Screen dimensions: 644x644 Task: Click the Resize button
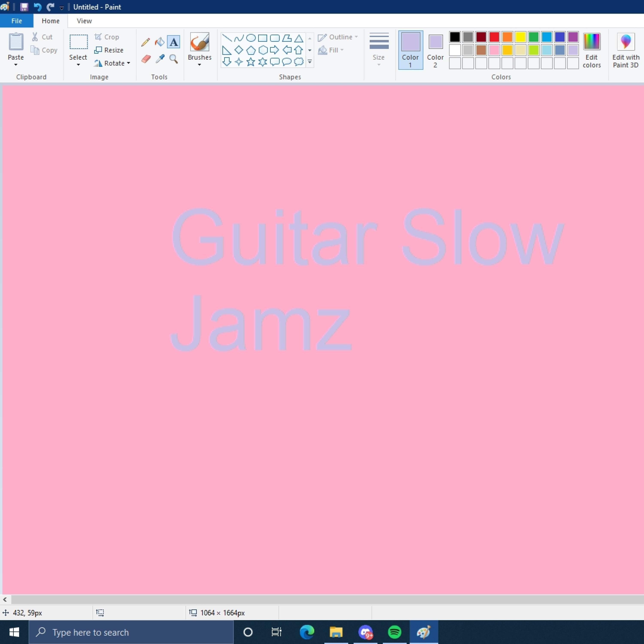109,50
